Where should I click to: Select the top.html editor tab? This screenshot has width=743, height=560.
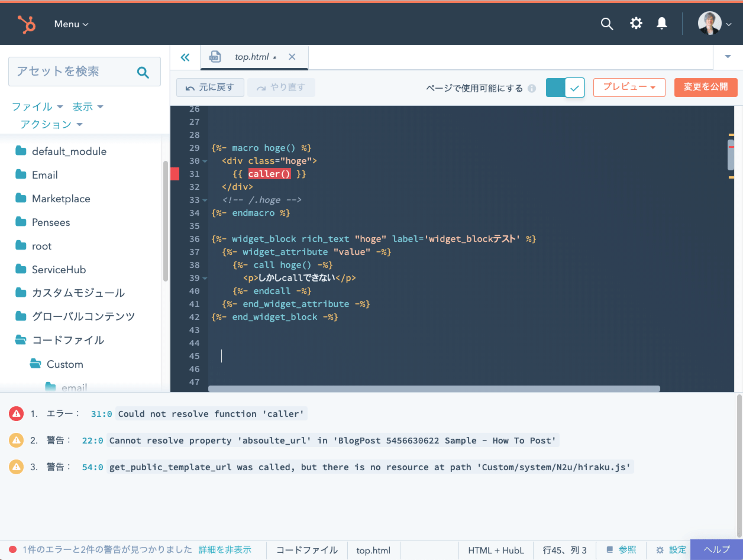point(251,57)
